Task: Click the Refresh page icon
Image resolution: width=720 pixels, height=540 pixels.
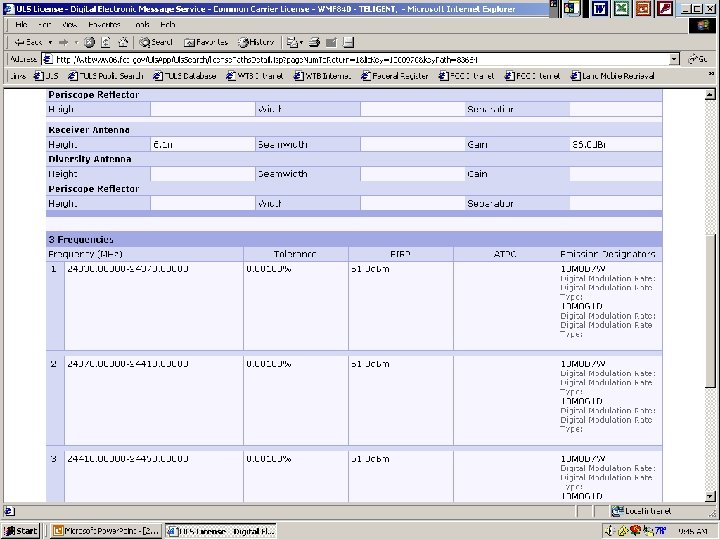Action: coord(106,42)
